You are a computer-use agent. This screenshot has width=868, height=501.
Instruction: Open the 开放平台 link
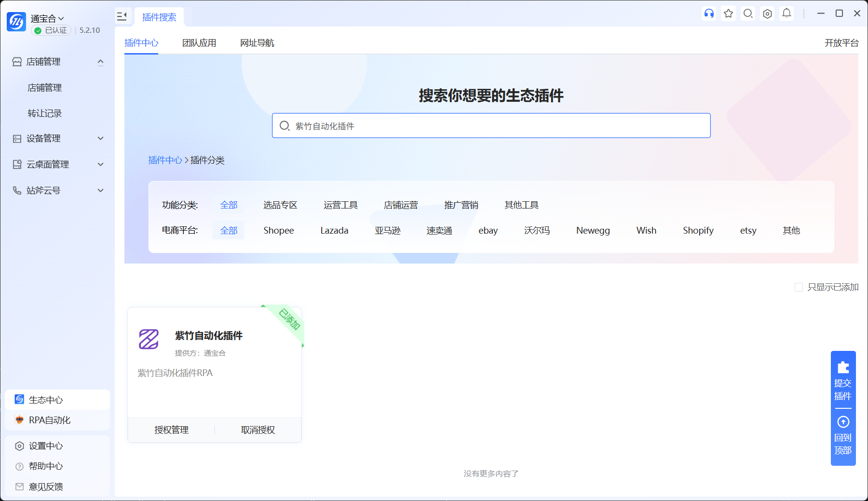(x=841, y=43)
